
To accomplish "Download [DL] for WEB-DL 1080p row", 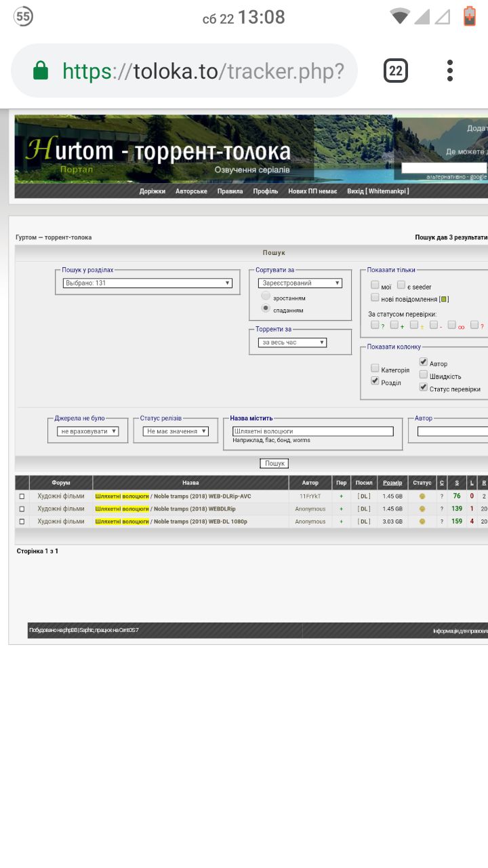I will (x=364, y=521).
